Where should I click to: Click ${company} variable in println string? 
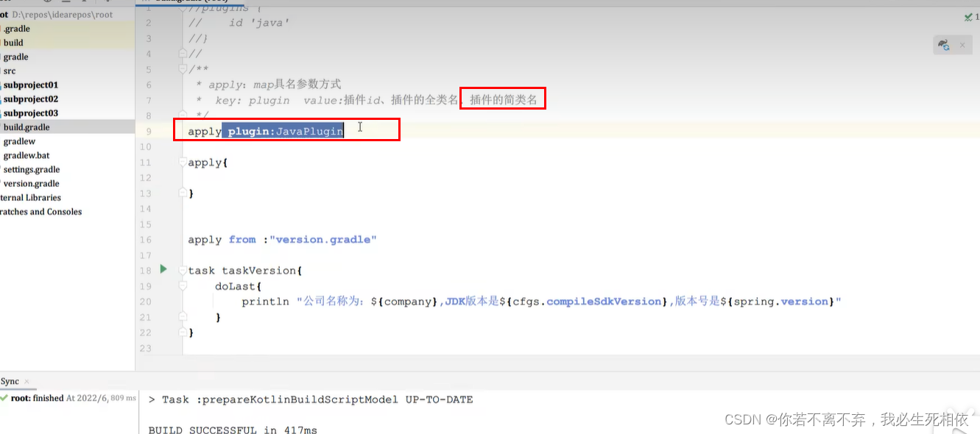click(405, 302)
